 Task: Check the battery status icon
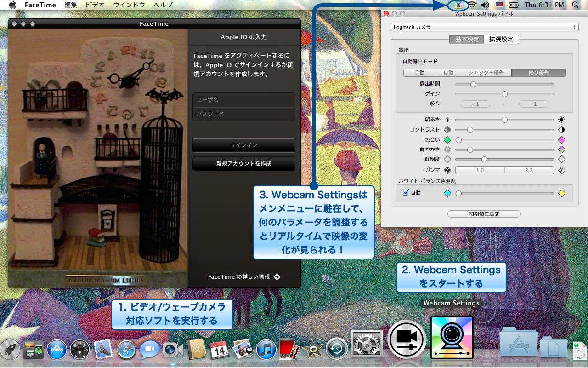coord(514,5)
